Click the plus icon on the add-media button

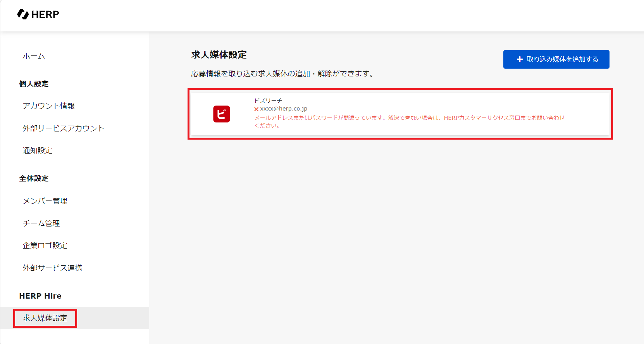pos(520,59)
